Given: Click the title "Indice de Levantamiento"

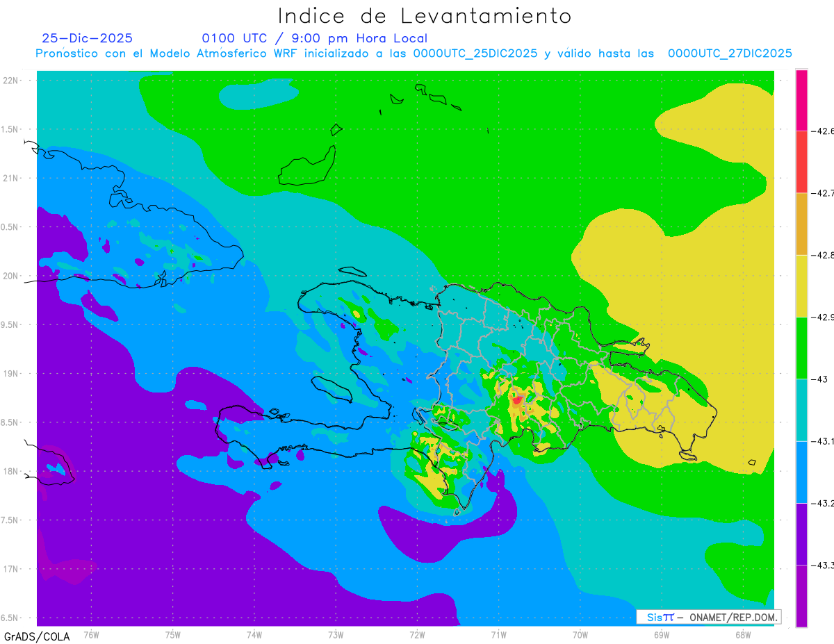Looking at the screenshot, I should coord(425,15).
